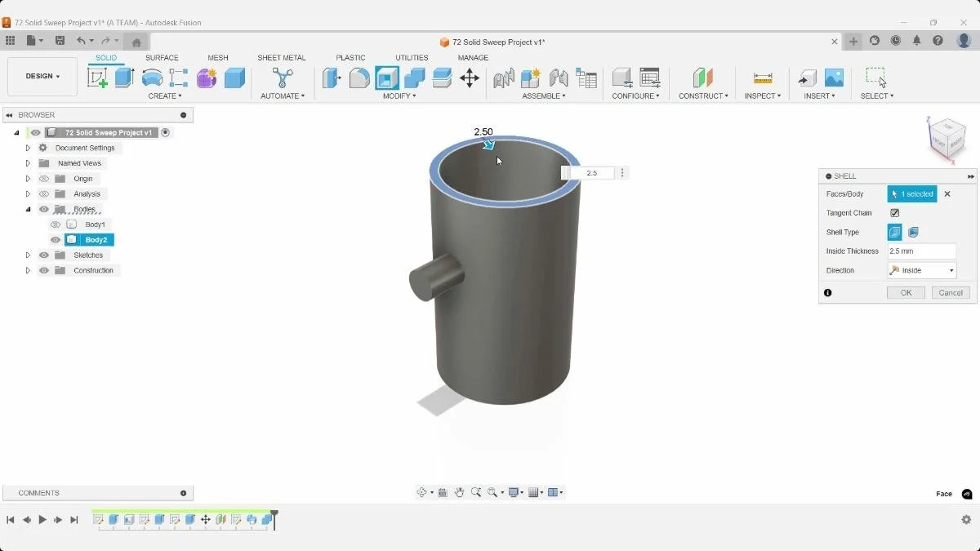Image resolution: width=980 pixels, height=551 pixels.
Task: Click the ViewCube
Action: click(x=947, y=140)
